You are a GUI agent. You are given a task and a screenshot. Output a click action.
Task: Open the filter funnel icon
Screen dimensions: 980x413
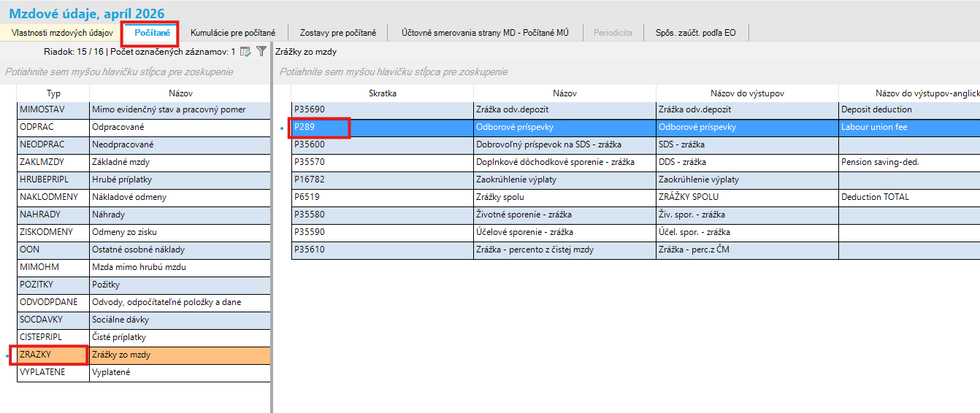pyautogui.click(x=261, y=52)
